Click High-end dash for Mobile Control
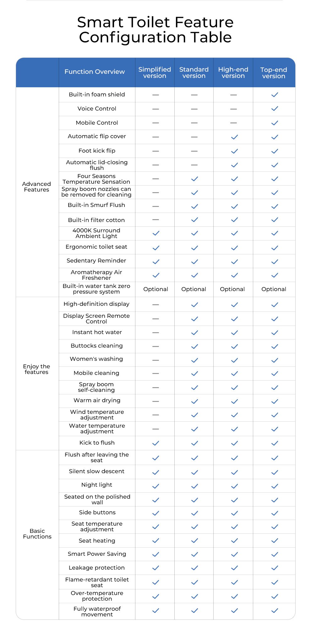The width and height of the screenshot is (311, 644). 233,123
